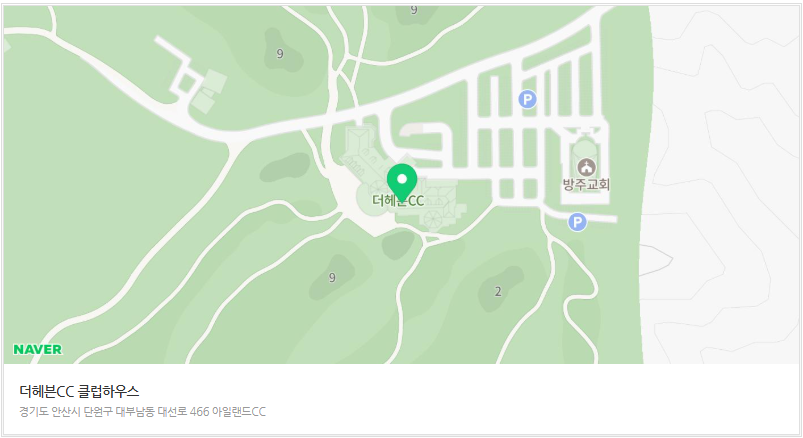This screenshot has height=438, width=803.
Task: Click the church icon above 방주교회
Action: 586,167
